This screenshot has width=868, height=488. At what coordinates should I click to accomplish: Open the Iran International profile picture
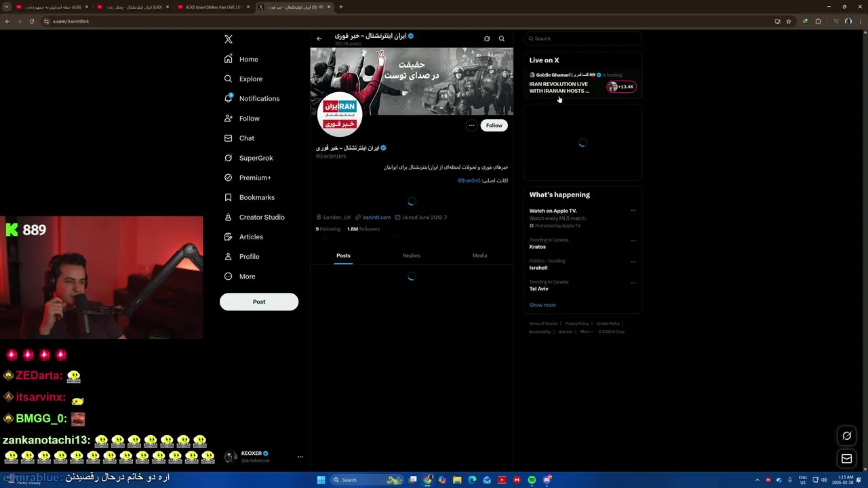point(340,115)
